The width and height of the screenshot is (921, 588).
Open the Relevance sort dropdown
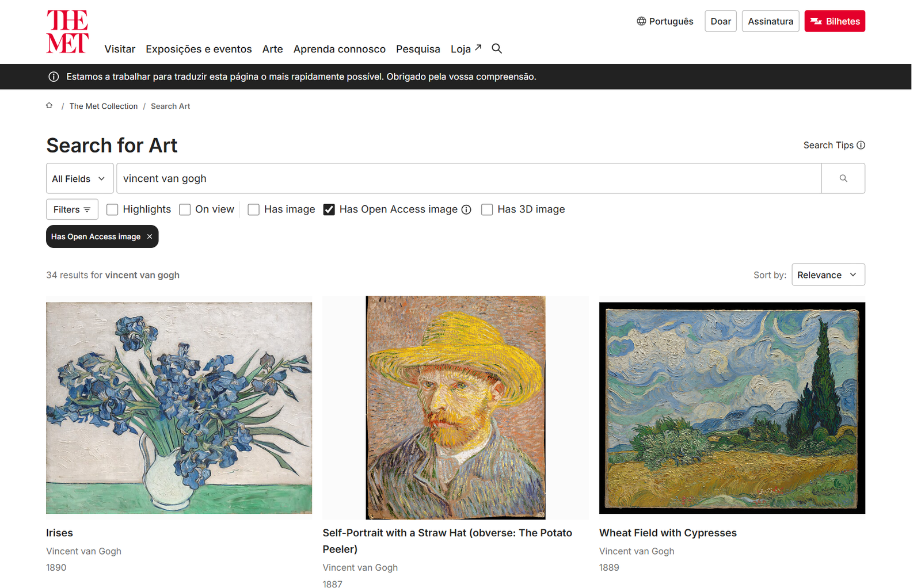[x=828, y=275]
